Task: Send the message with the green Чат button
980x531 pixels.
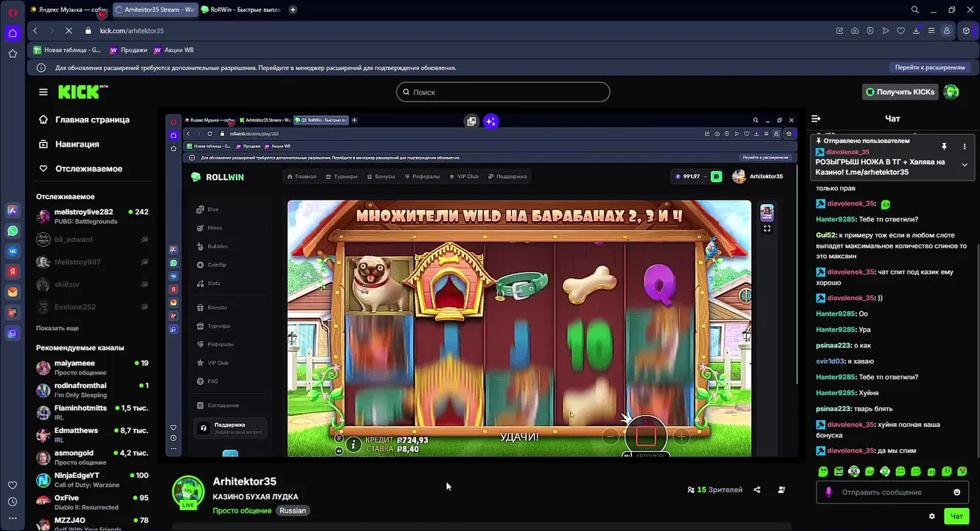Action: pos(956,516)
